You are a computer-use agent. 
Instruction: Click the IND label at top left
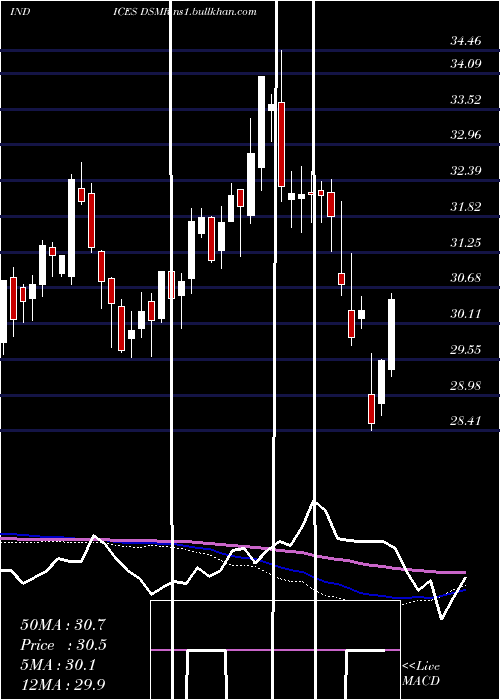pyautogui.click(x=20, y=12)
